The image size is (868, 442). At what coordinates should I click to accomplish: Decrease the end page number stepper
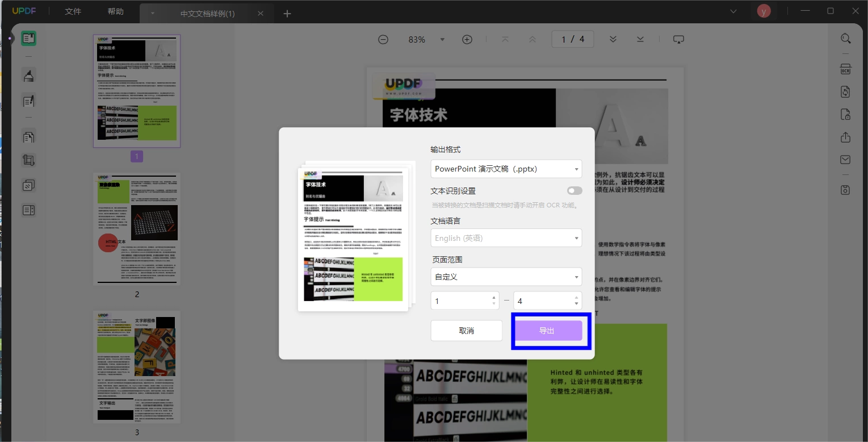tap(577, 304)
